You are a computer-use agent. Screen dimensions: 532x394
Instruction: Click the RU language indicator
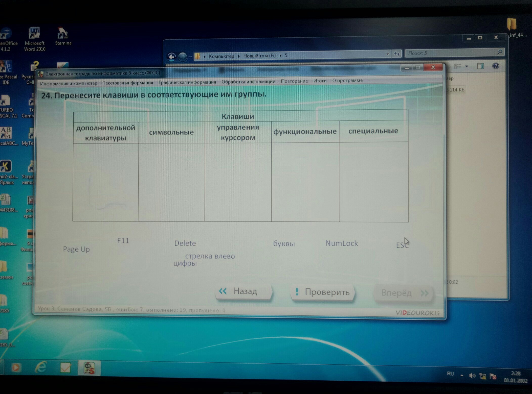(450, 374)
